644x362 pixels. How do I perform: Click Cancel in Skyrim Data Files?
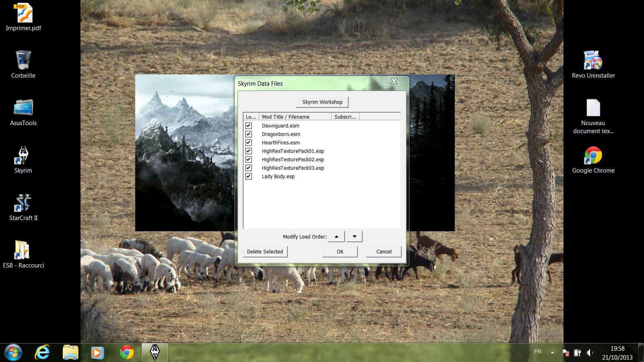pyautogui.click(x=384, y=252)
